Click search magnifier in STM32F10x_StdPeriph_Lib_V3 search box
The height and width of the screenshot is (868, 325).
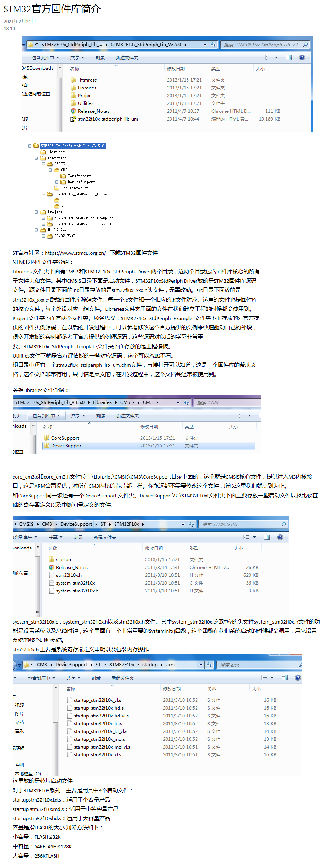pyautogui.click(x=306, y=45)
